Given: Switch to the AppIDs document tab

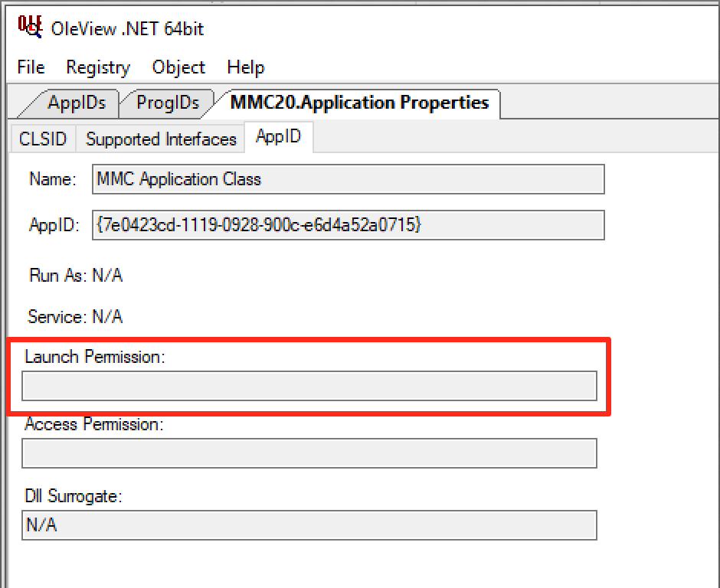Looking at the screenshot, I should (x=76, y=103).
